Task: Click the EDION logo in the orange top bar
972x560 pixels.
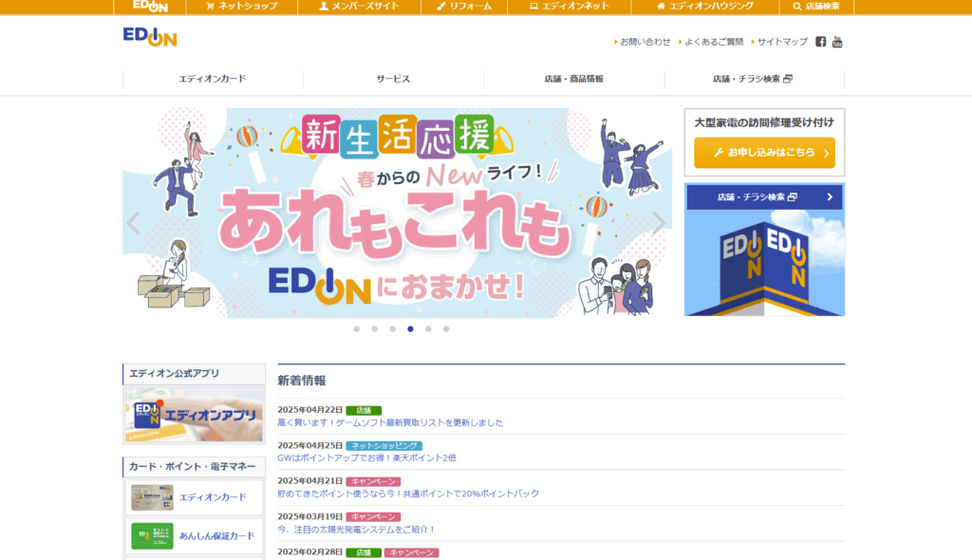Action: pyautogui.click(x=150, y=7)
